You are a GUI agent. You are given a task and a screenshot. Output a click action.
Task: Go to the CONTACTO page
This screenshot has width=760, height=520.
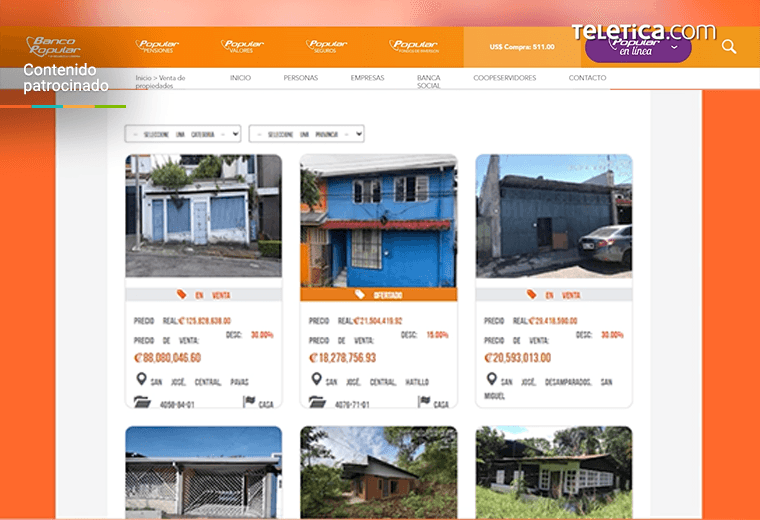[587, 78]
